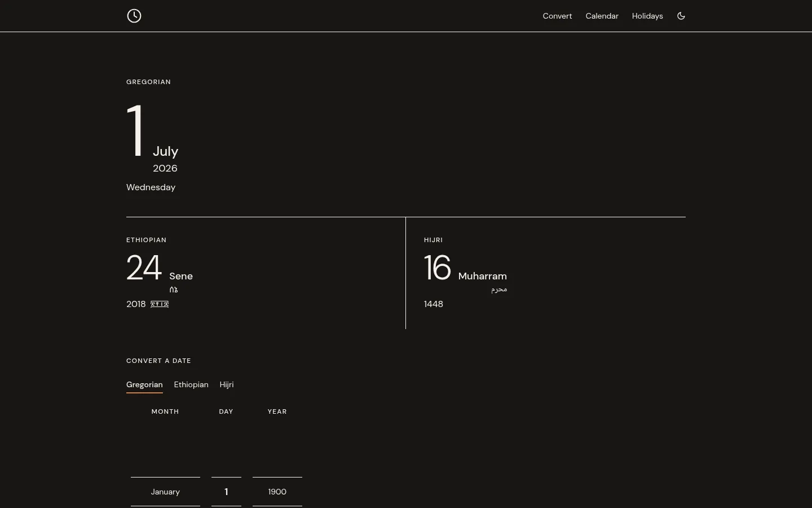This screenshot has height=508, width=812.
Task: Click the Amharic ሰኔ month text
Action: tap(174, 290)
